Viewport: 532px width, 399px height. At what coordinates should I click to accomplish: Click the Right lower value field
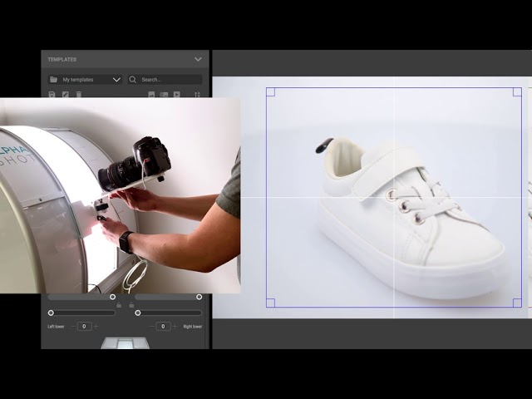pyautogui.click(x=163, y=327)
